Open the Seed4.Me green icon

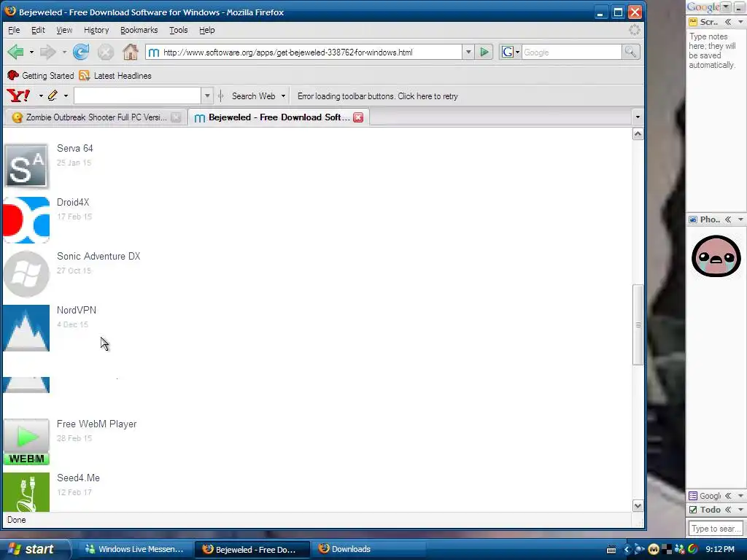point(26,492)
